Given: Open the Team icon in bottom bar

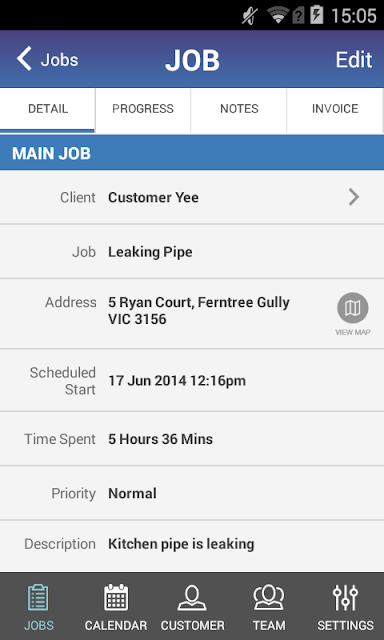Looking at the screenshot, I should [x=269, y=598].
